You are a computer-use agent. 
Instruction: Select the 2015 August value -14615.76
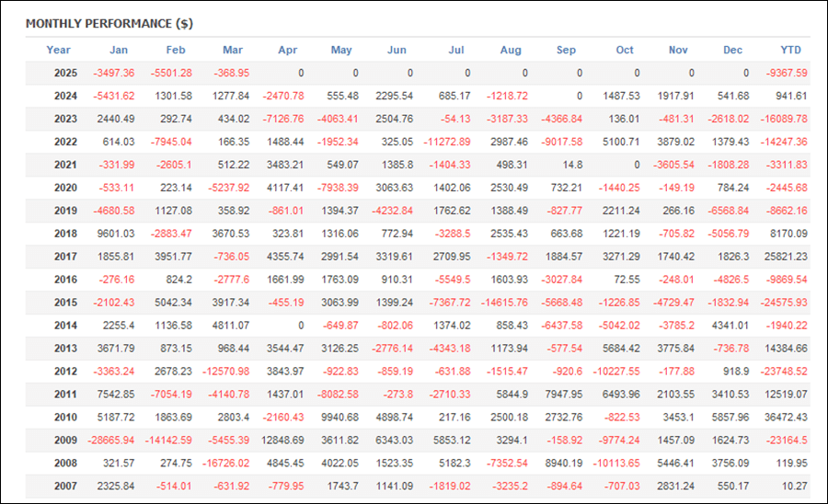[x=504, y=303]
